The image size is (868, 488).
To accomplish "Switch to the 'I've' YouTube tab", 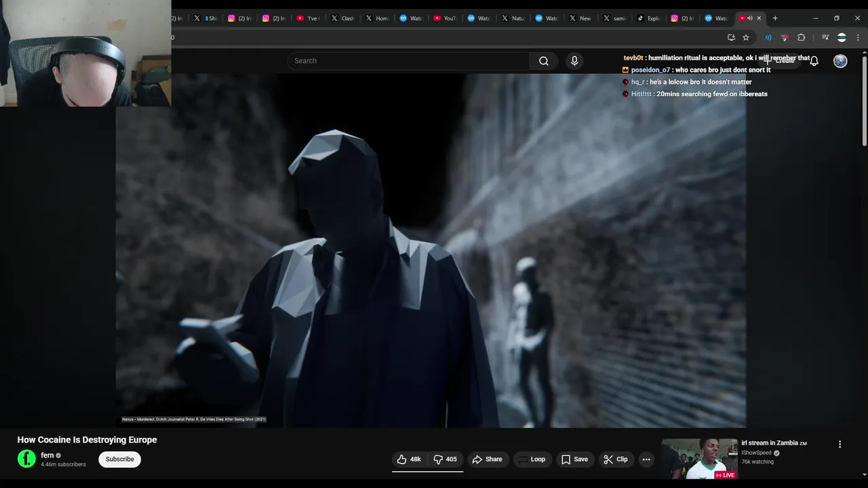I will pos(309,18).
